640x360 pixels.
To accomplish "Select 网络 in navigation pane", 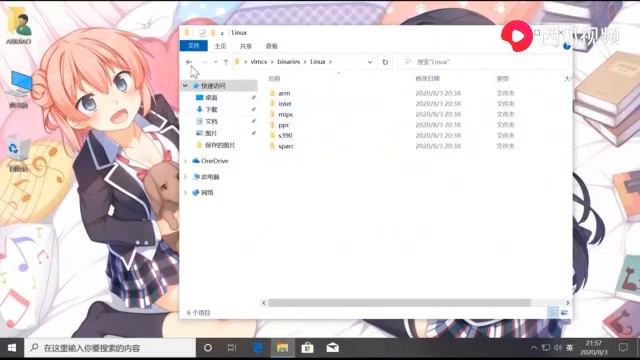I will tap(207, 193).
